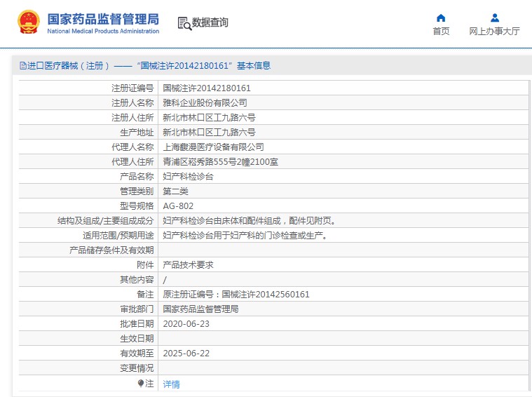This screenshot has height=397, width=532.
Task: Click the 国家药品监督管理局 site title
Action: [103, 18]
